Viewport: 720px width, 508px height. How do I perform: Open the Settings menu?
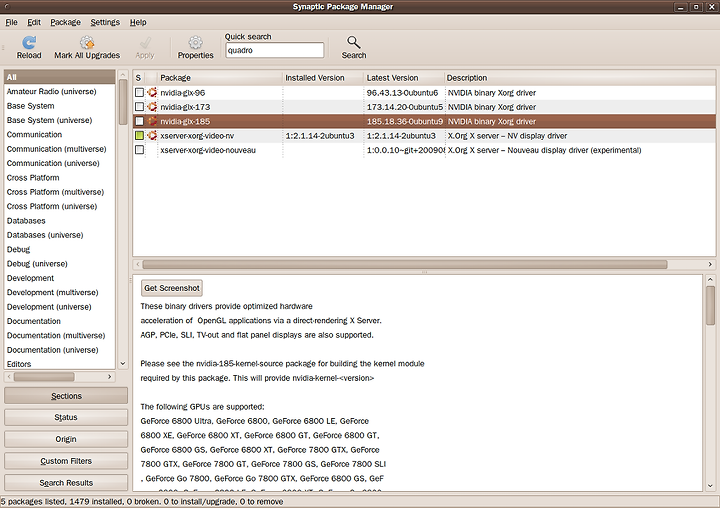click(105, 22)
